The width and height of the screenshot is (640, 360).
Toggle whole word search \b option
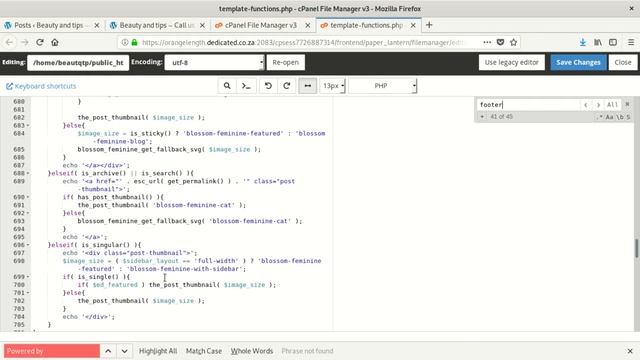click(620, 117)
